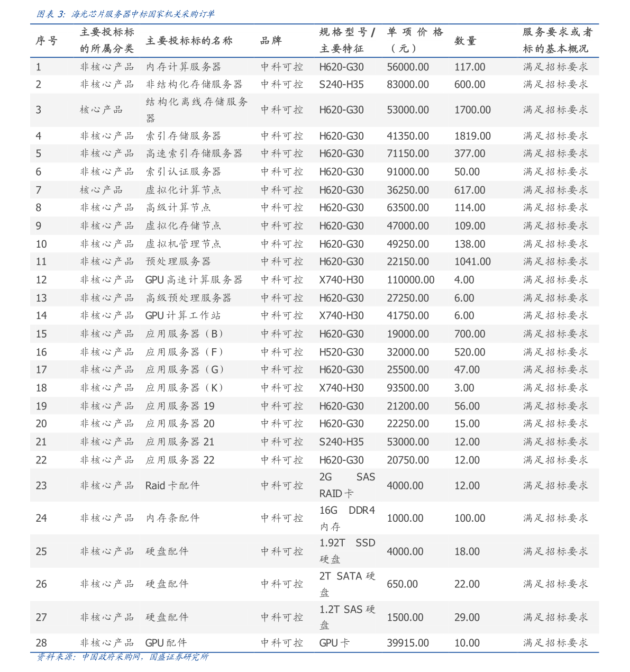This screenshot has width=630, height=672.
Task: Click the 1.92T SSD 硬盘 spec cell
Action: click(x=347, y=551)
